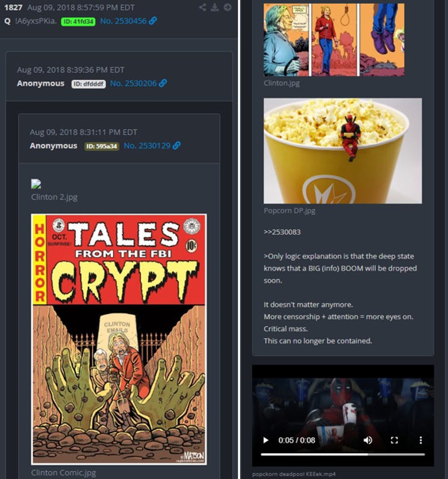Screen dimensions: 448x479
Task: Open link No. 2530456
Action: pyautogui.click(x=123, y=21)
